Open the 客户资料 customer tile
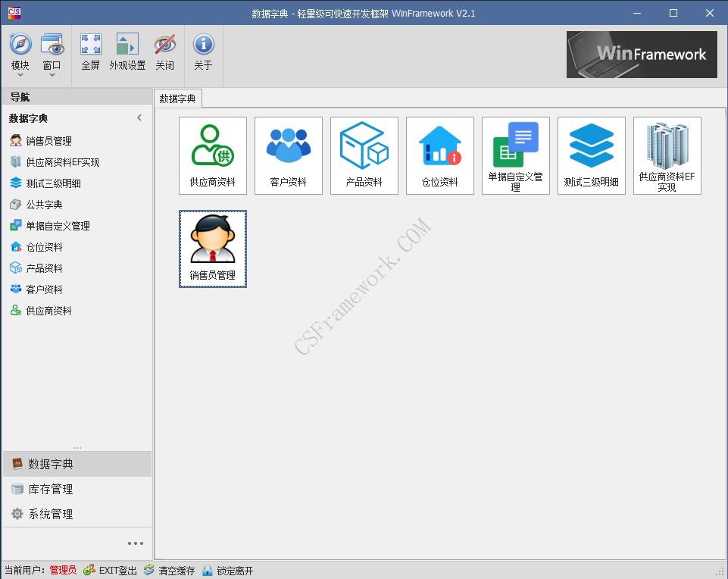The image size is (728, 579). [288, 155]
